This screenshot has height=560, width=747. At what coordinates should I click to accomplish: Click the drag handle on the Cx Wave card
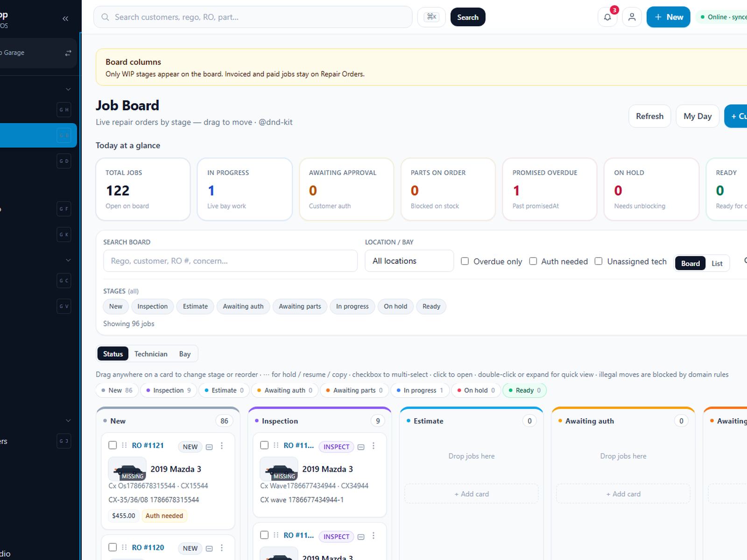pyautogui.click(x=276, y=446)
